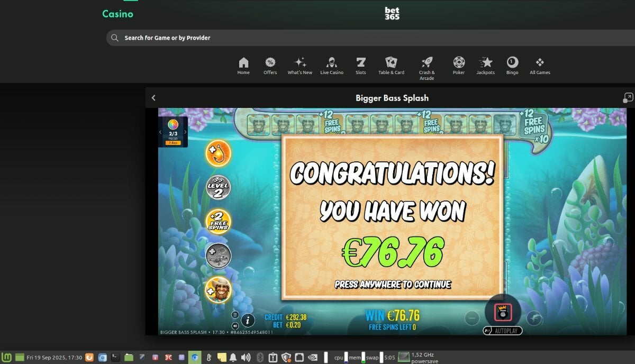Hit the gorilla spin button
635x364 pixels.
tap(503, 312)
